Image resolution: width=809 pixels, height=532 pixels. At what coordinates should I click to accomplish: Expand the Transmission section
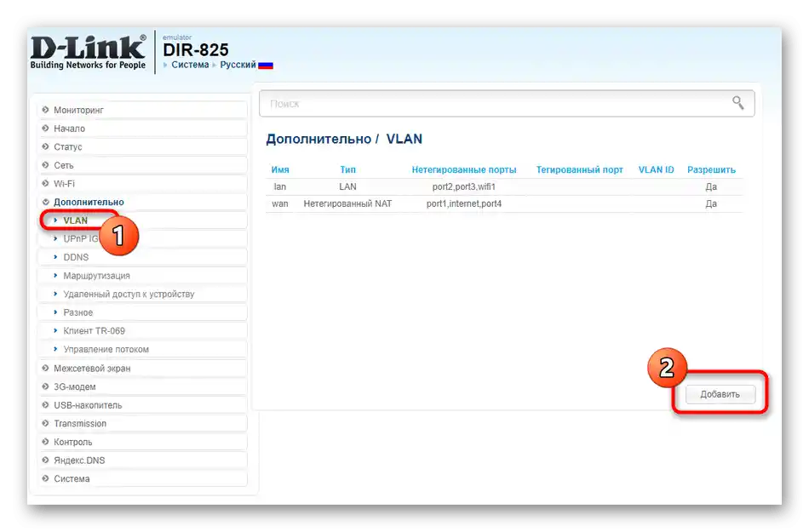pyautogui.click(x=142, y=423)
